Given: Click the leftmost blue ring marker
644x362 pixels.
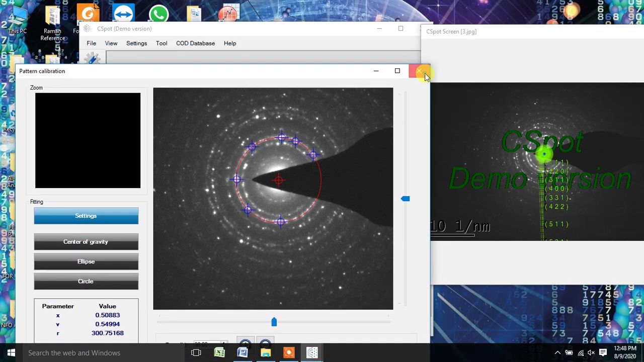Looking at the screenshot, I should [237, 179].
